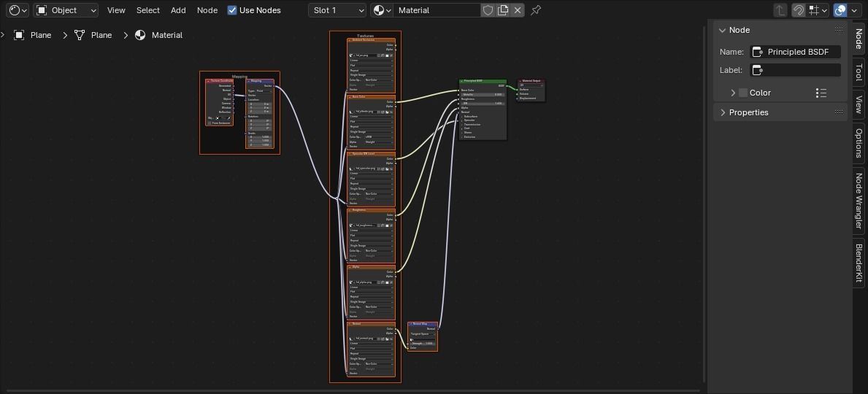Open the editor type selector icon
The image size is (868, 394).
pyautogui.click(x=18, y=10)
